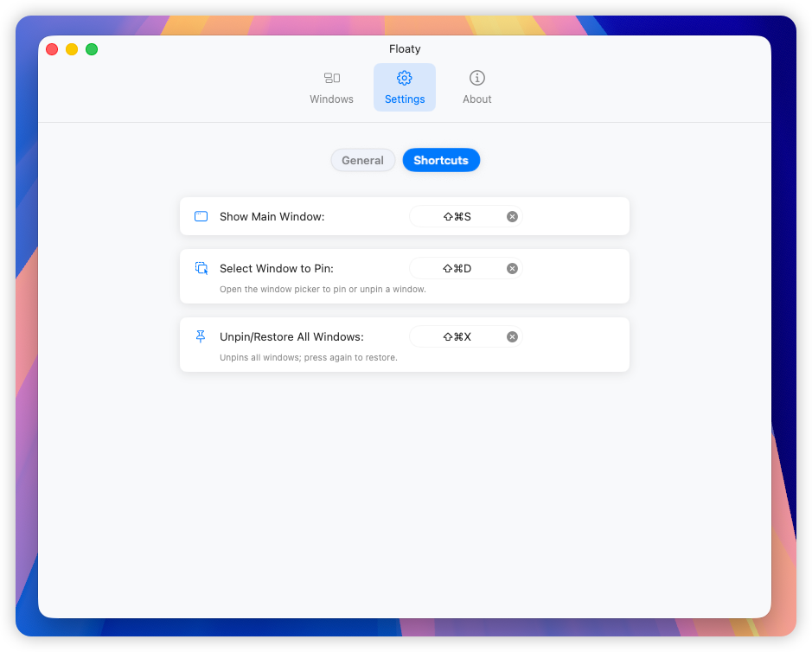This screenshot has height=652, width=812.
Task: Click the Windows grid icon
Action: point(331,77)
